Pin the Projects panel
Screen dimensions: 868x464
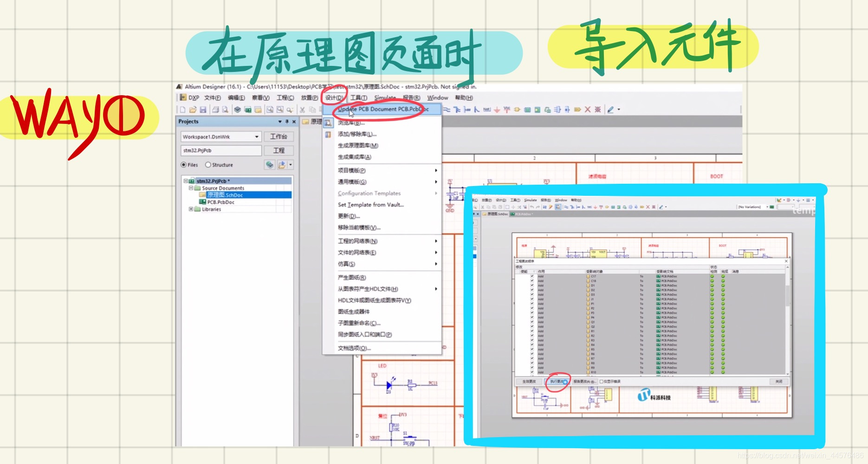click(287, 122)
